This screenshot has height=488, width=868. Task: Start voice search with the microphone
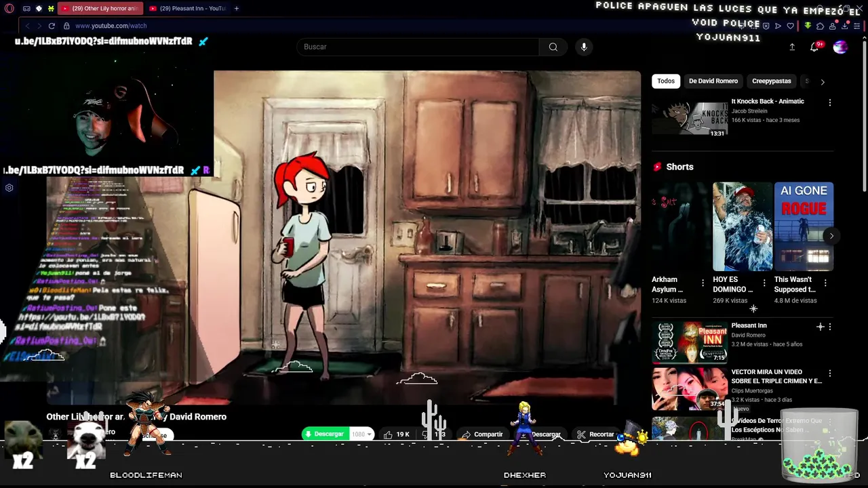[x=584, y=47]
